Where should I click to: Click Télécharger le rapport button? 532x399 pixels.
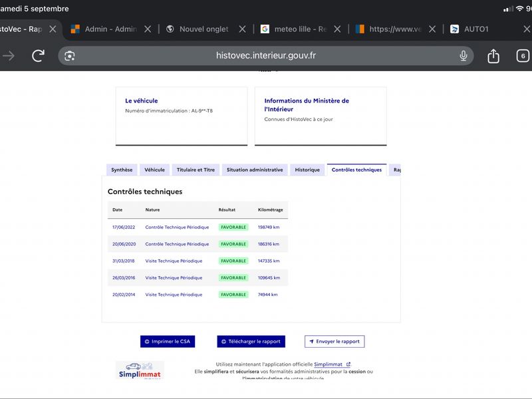pos(251,341)
